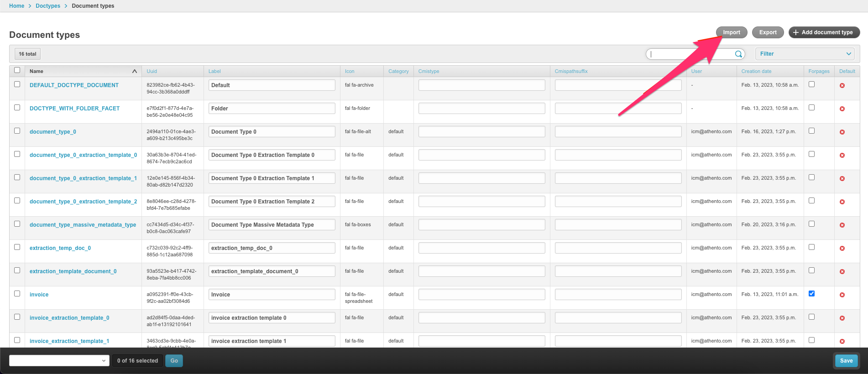The width and height of the screenshot is (868, 374).
Task: Sort by Creation date column header
Action: point(756,71)
